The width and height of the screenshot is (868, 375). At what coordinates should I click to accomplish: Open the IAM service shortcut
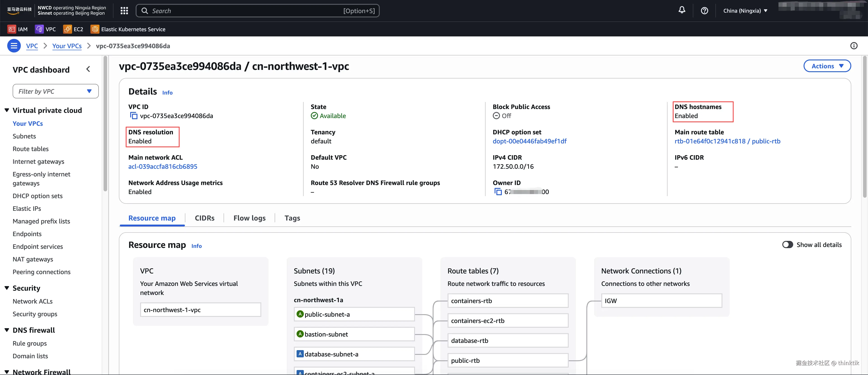[18, 29]
